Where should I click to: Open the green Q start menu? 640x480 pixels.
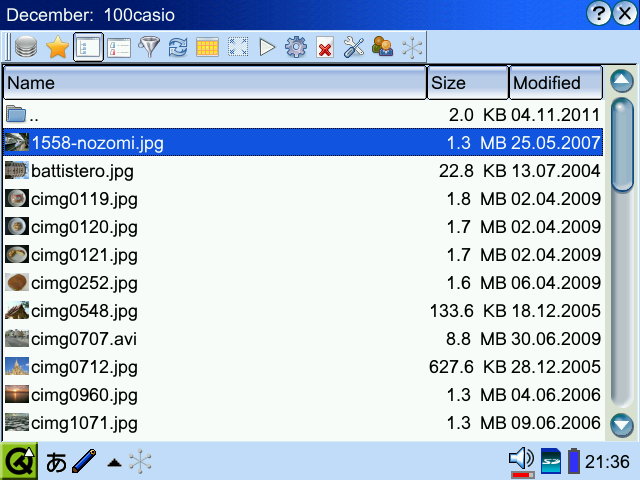19,461
